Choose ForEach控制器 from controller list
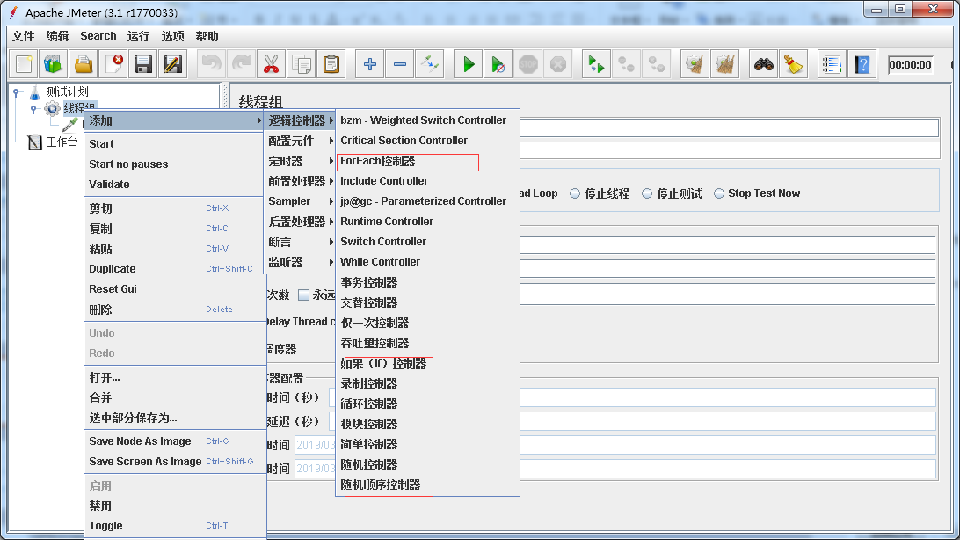Screen dimensions: 961x540 (x=428, y=161)
